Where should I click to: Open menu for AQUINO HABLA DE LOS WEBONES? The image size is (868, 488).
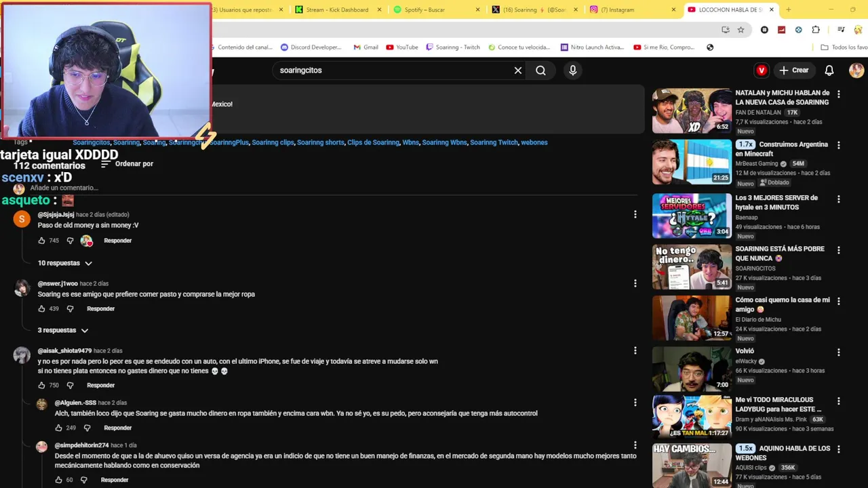pyautogui.click(x=839, y=450)
